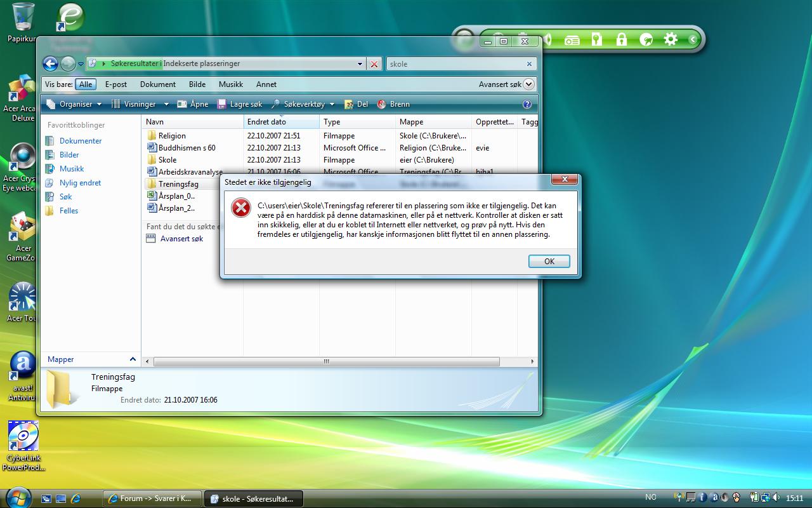Open the green 'e' desktop shortcut
The image size is (812, 508).
[x=70, y=17]
